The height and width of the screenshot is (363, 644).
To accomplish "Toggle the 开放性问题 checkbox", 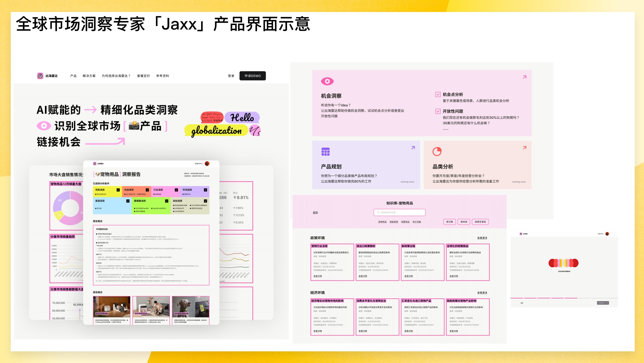I will pos(438,111).
